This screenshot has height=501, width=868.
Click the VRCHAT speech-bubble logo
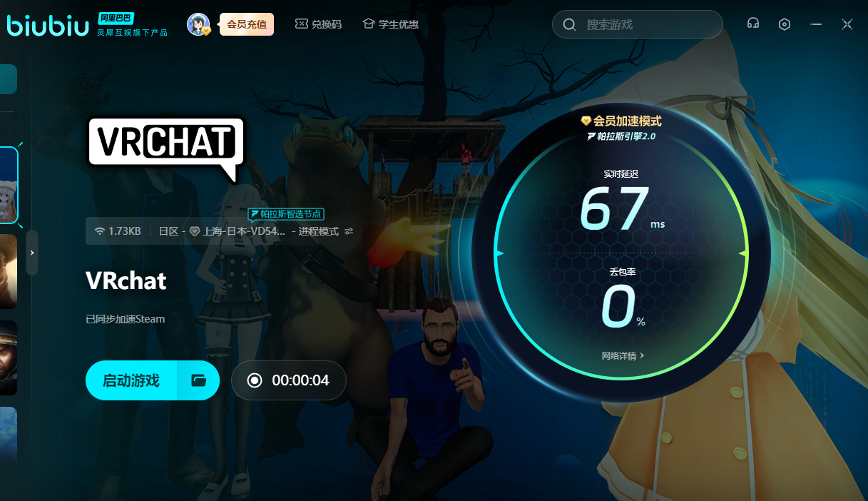pyautogui.click(x=165, y=149)
